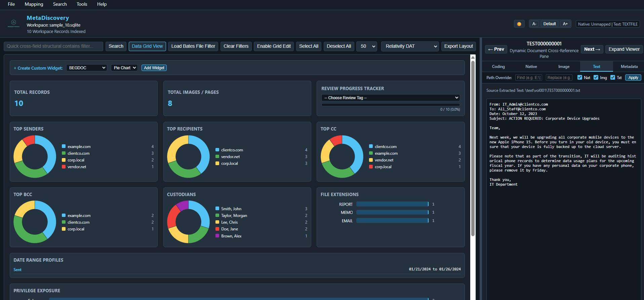Viewport: 644px width, 300px height.
Task: Switch to the Coding tab
Action: click(498, 67)
